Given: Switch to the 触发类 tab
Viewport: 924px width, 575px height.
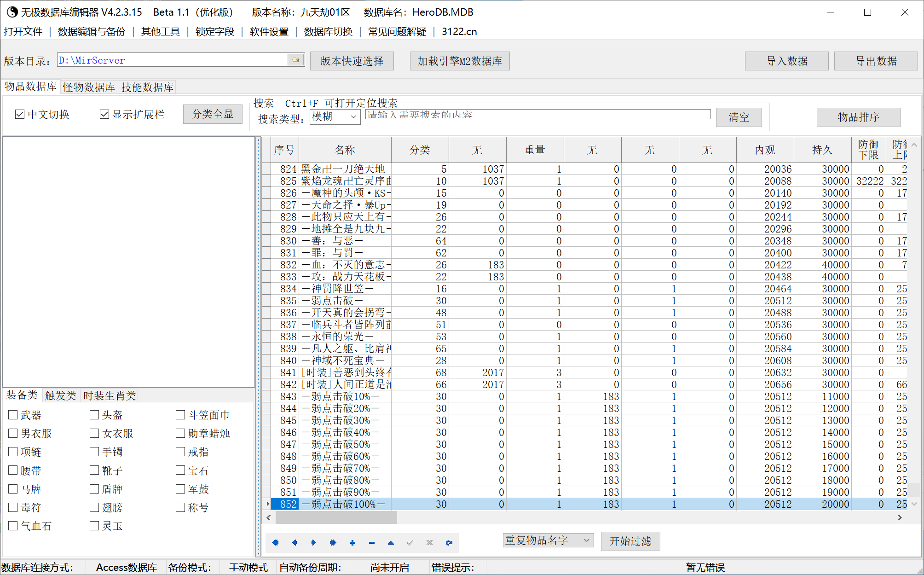Looking at the screenshot, I should 60,395.
